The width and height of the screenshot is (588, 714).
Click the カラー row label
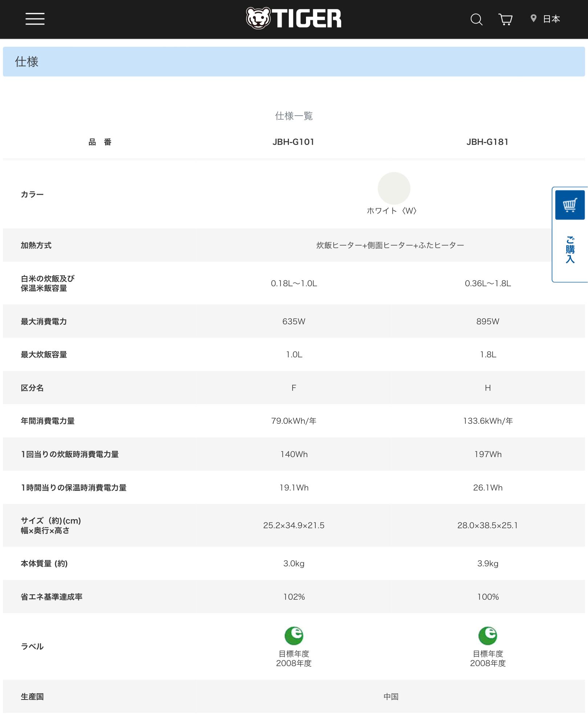click(32, 194)
